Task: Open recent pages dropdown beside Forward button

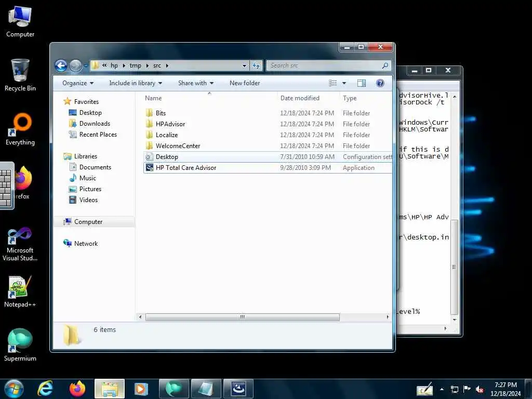Action: point(85,65)
